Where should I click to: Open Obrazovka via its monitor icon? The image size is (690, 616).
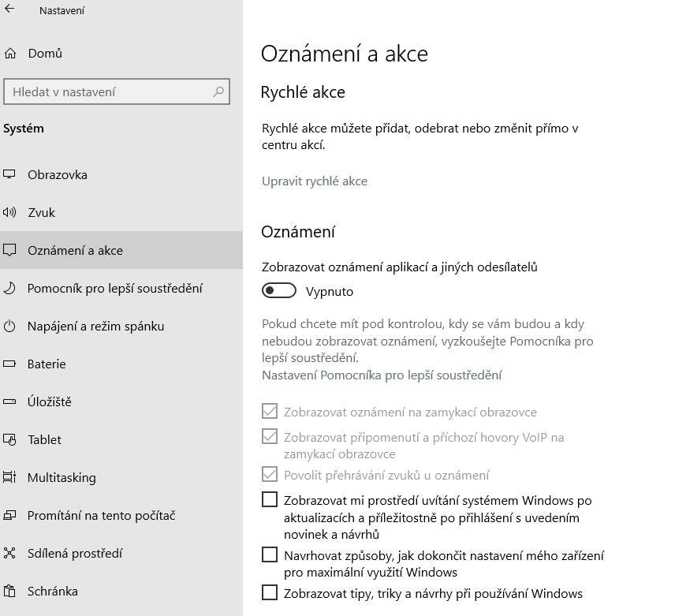10,174
